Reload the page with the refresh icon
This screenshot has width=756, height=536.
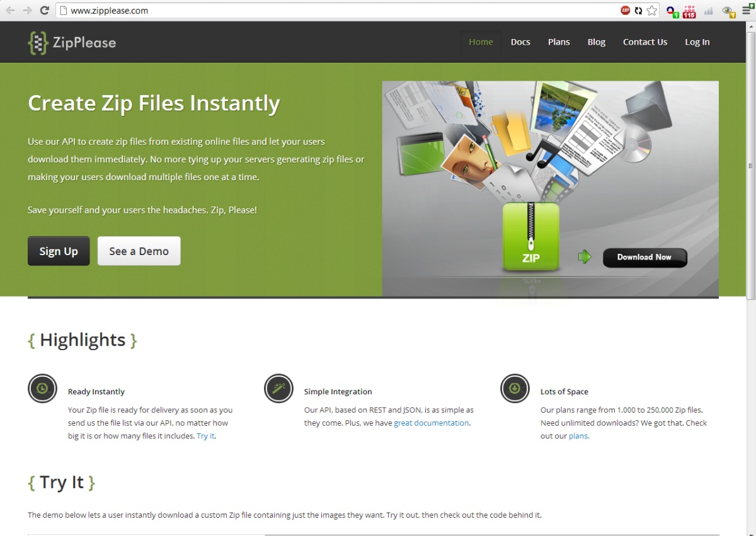(x=45, y=10)
